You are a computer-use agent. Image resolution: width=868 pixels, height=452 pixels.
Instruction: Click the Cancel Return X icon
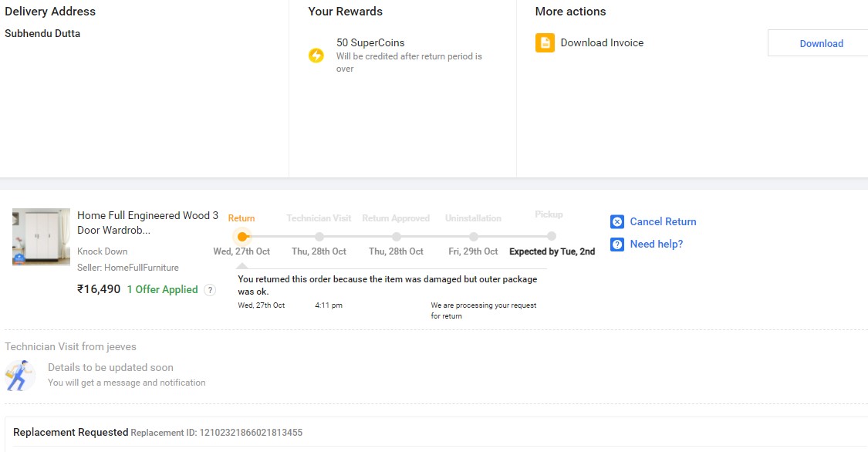pyautogui.click(x=617, y=222)
